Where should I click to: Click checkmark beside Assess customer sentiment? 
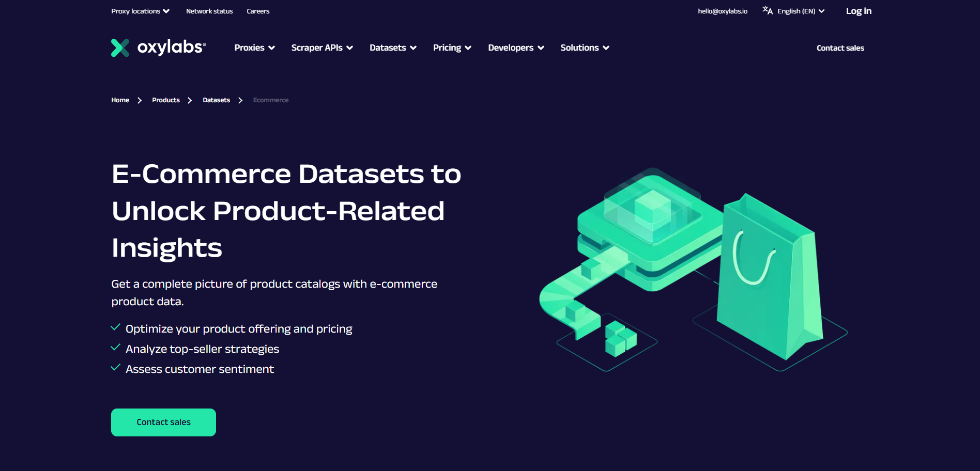click(x=116, y=368)
